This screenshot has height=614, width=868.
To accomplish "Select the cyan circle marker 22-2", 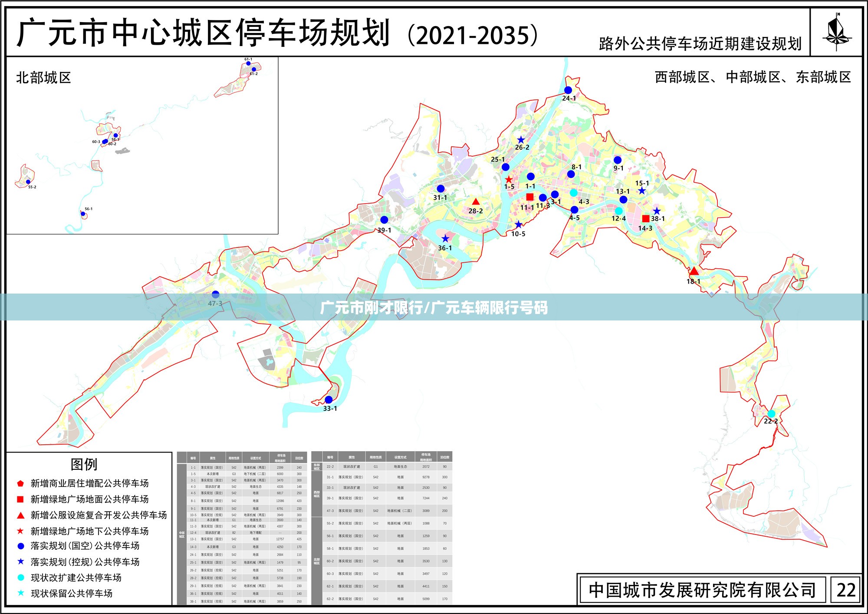I will [x=771, y=414].
